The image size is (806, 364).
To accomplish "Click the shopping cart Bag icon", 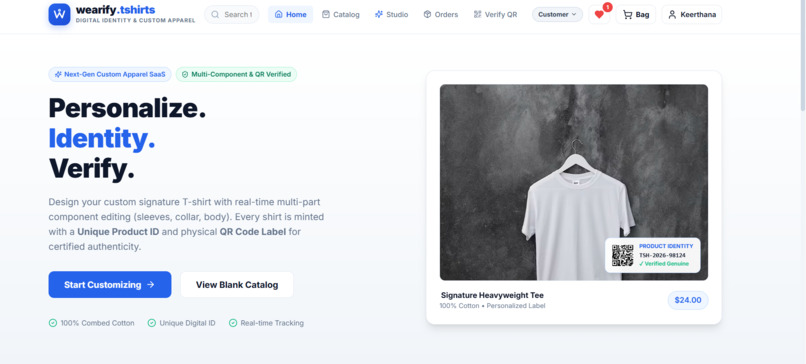I will point(627,14).
